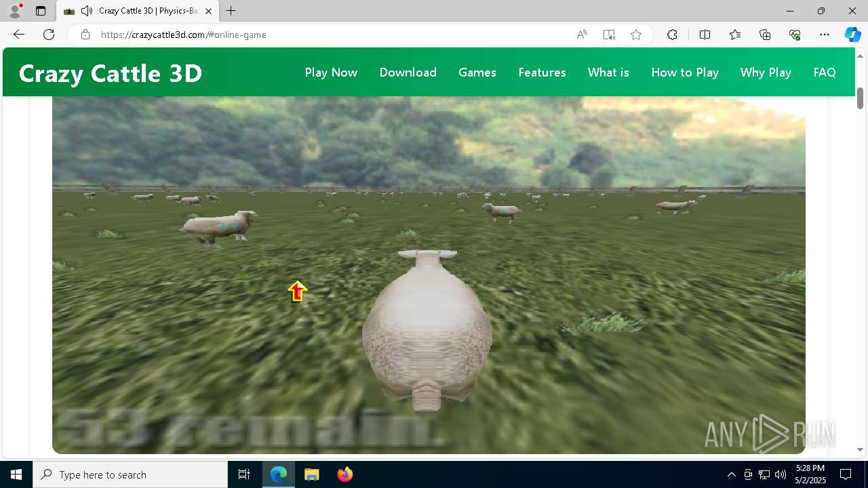This screenshot has width=868, height=488.
Task: Click the player sheep in the game
Action: pos(427,332)
